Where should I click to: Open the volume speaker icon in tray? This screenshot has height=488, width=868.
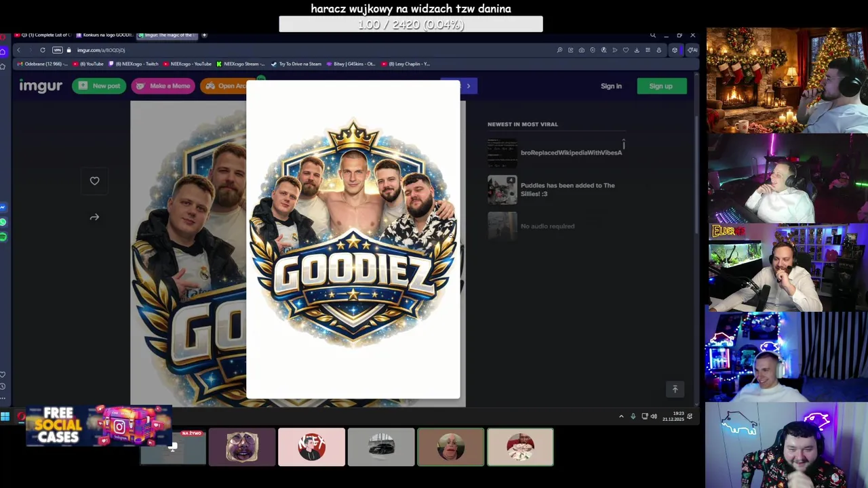[x=654, y=416]
